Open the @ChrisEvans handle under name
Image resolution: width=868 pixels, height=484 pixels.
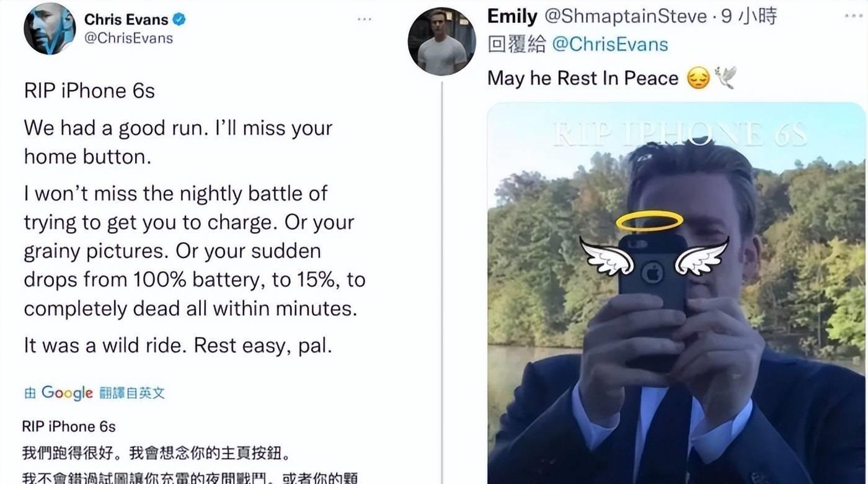128,38
